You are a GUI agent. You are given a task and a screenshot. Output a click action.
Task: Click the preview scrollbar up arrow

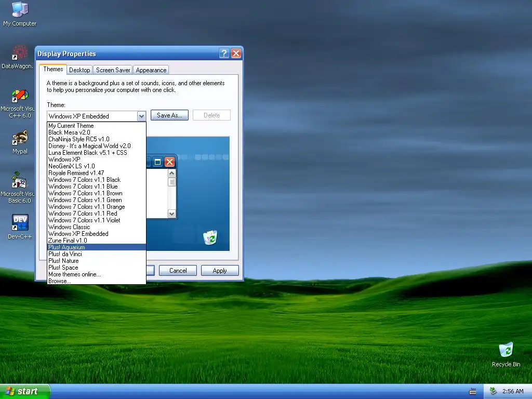point(171,173)
